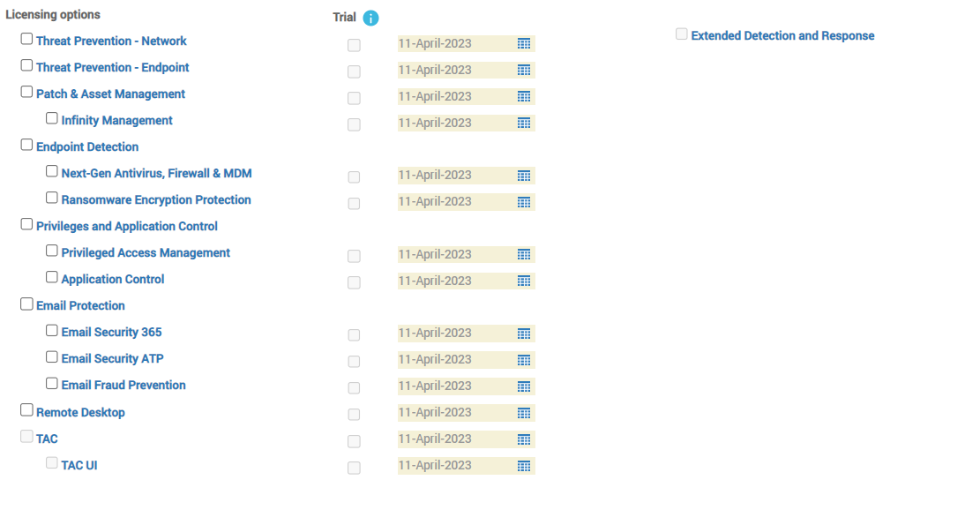Open calendar icon for Email Security ATP
This screenshot has height=510, width=980.
(x=524, y=360)
